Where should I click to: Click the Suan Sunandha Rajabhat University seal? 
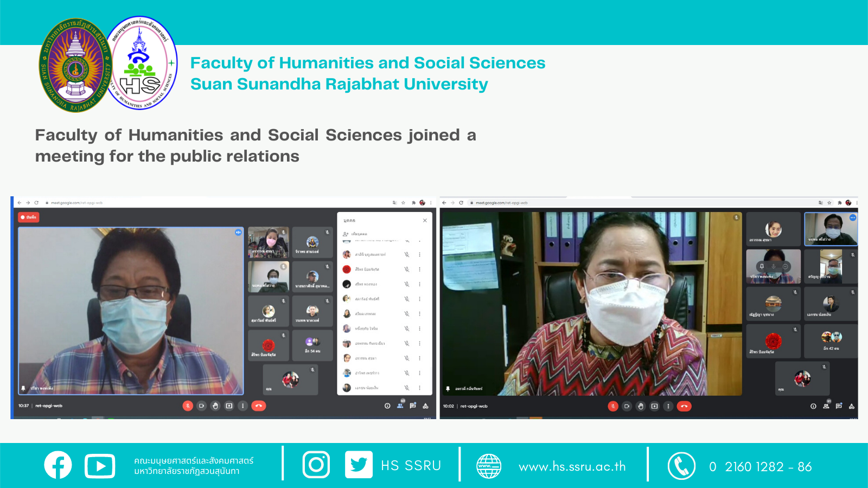click(76, 65)
